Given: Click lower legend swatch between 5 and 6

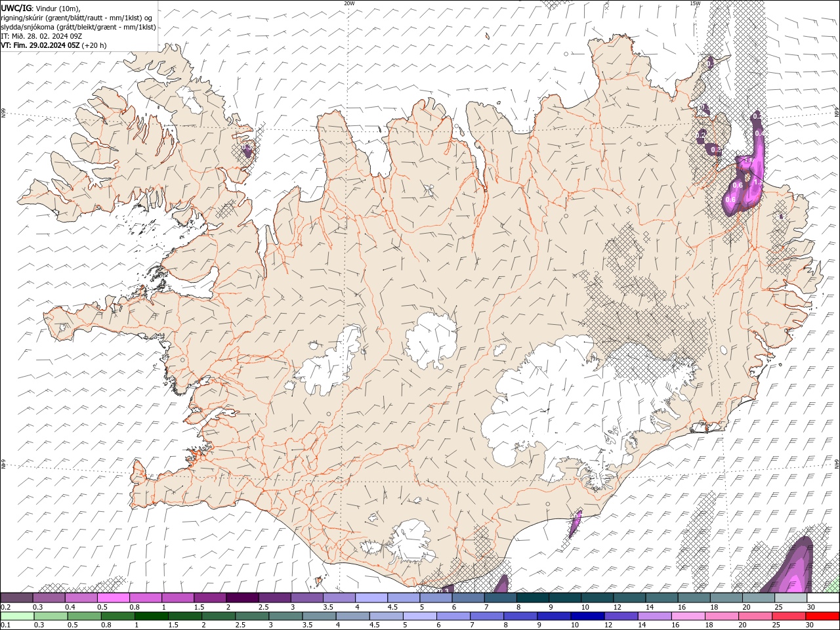Looking at the screenshot, I should pyautogui.click(x=420, y=616).
